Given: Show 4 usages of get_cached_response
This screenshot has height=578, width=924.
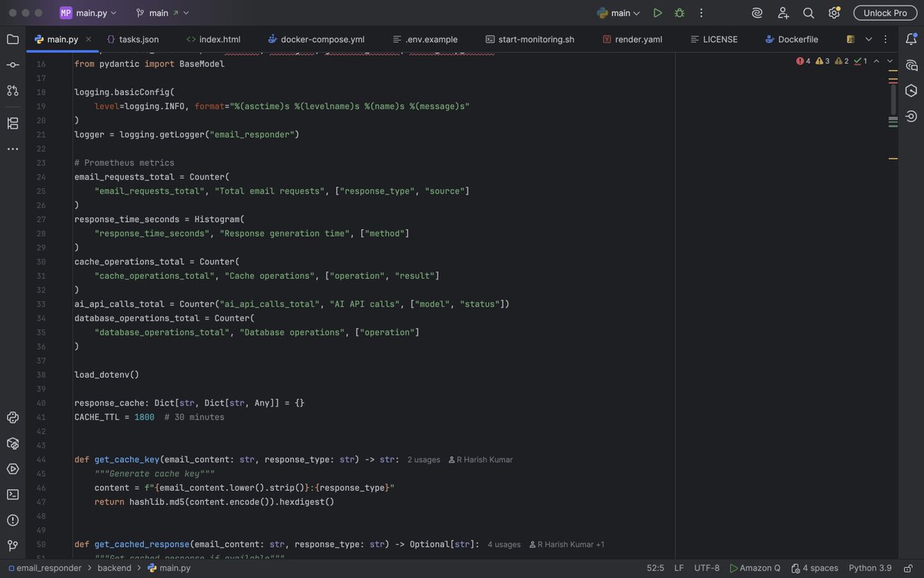Looking at the screenshot, I should click(x=504, y=544).
